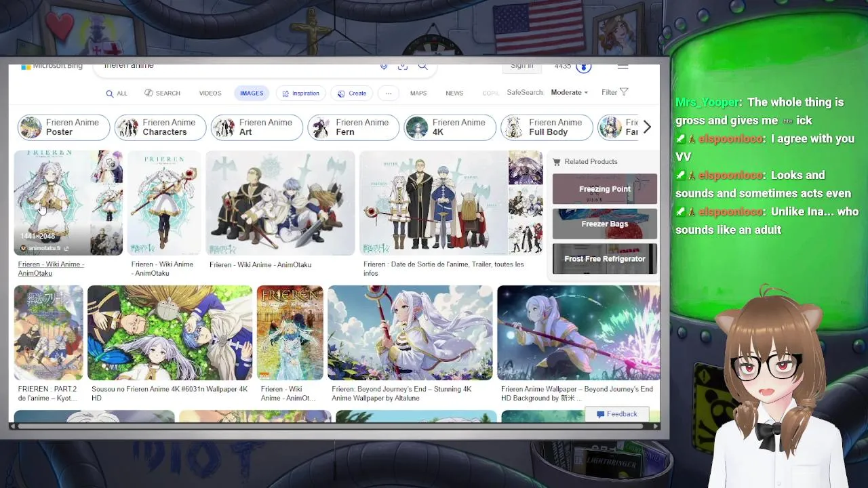Click Sousou no Frieren Anime 4K caption
Screen dimensions: 868x488
click(170, 394)
